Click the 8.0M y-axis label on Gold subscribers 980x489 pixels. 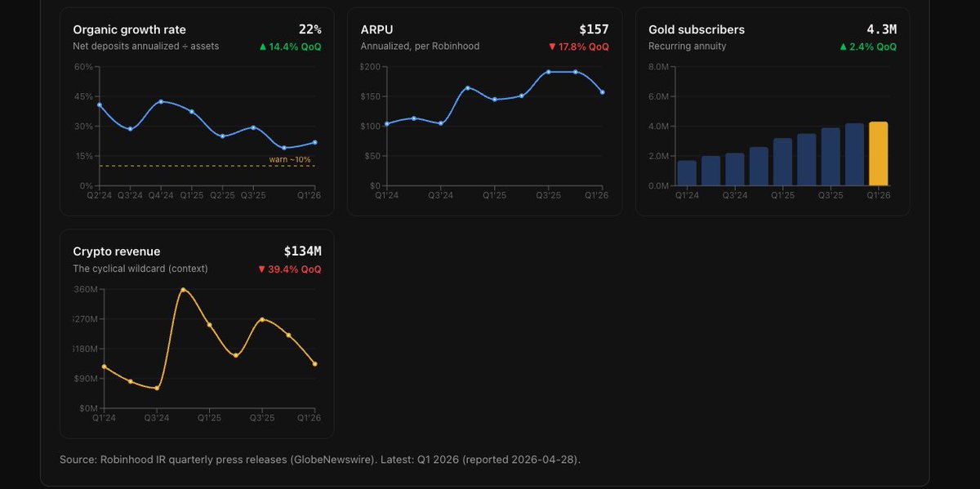(659, 66)
